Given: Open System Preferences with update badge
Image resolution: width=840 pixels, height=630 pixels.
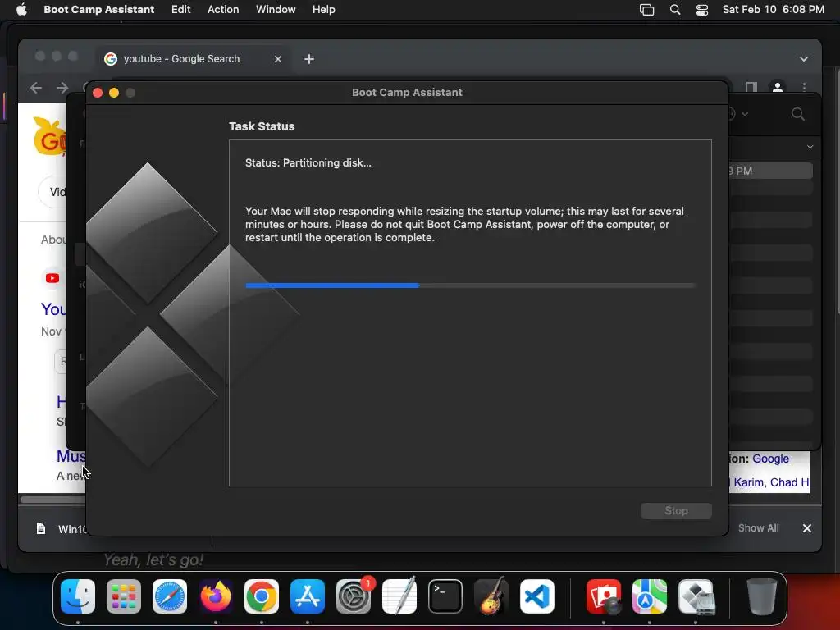Looking at the screenshot, I should [354, 596].
